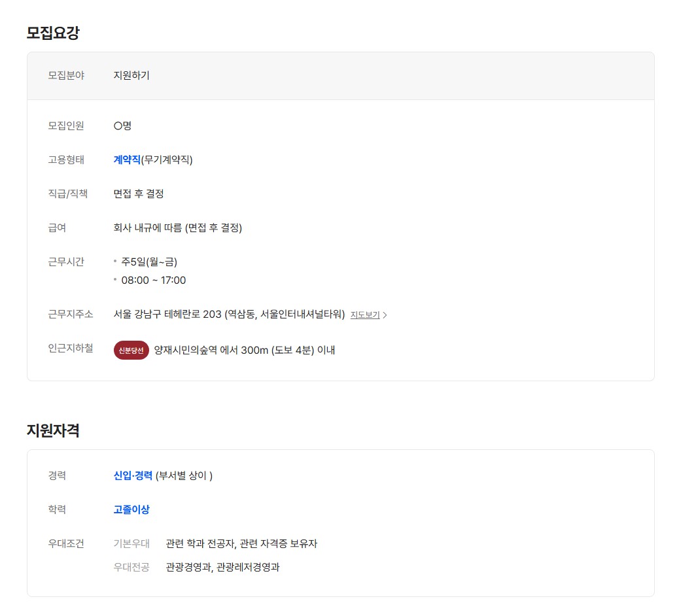Screen dimensions: 679x616
Task: Click the blue 신입·경력 experience text
Action: [133, 475]
